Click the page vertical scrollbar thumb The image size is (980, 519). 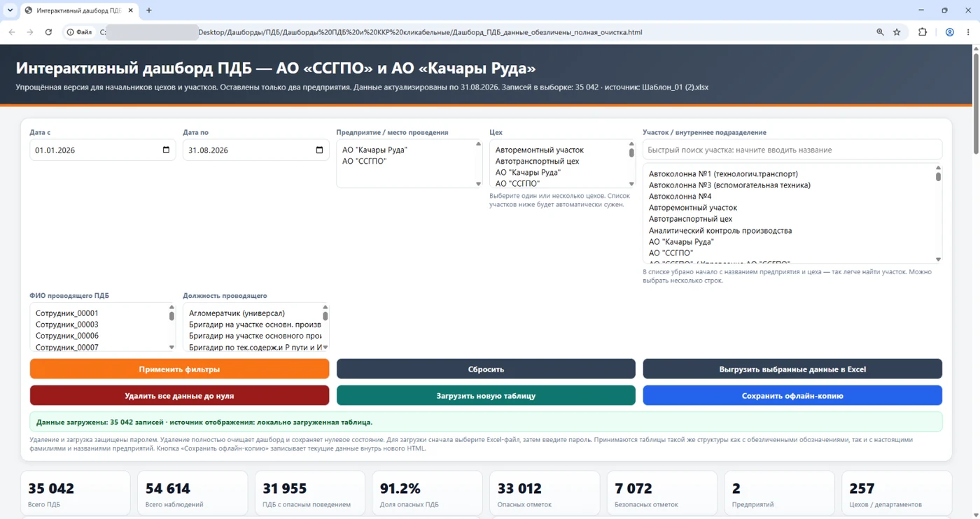click(x=976, y=104)
